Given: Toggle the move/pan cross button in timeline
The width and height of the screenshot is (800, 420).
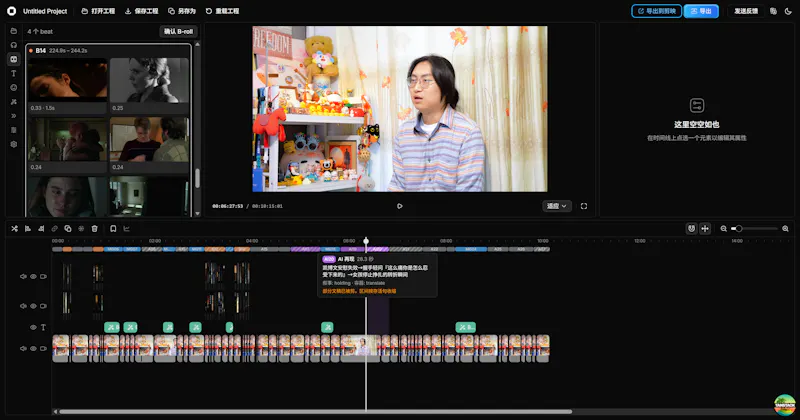Looking at the screenshot, I should tap(705, 229).
